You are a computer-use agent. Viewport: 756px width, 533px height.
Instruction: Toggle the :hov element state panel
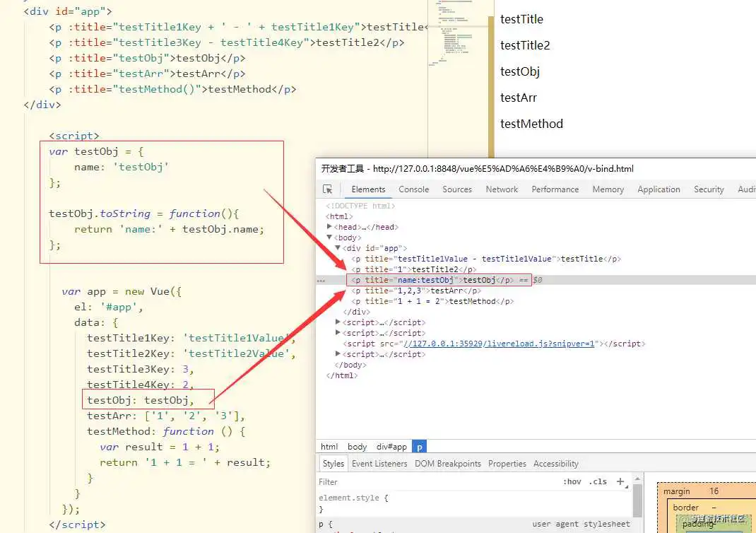[572, 482]
